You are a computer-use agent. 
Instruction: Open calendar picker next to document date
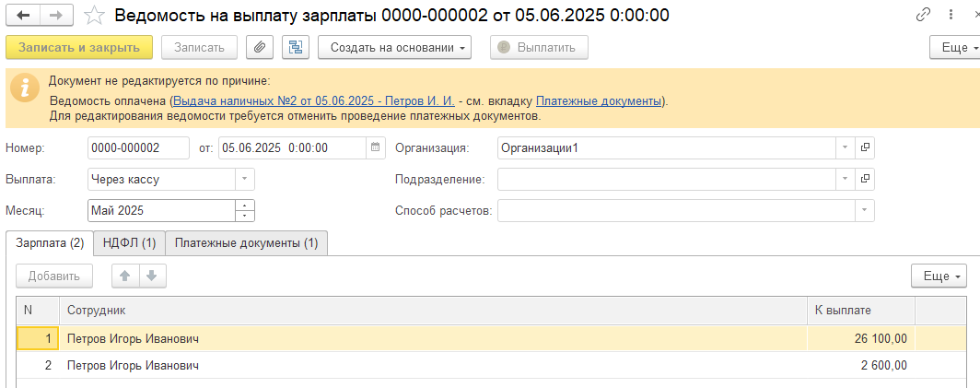(375, 147)
